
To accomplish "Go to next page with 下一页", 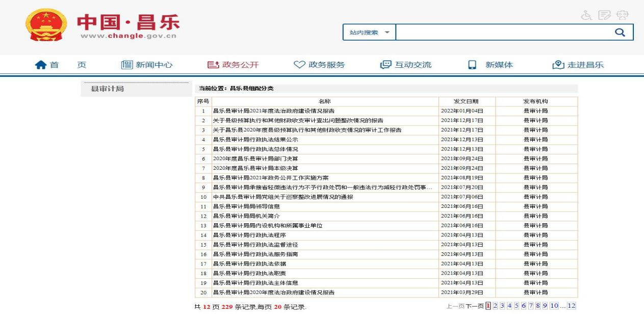I will [x=474, y=306].
